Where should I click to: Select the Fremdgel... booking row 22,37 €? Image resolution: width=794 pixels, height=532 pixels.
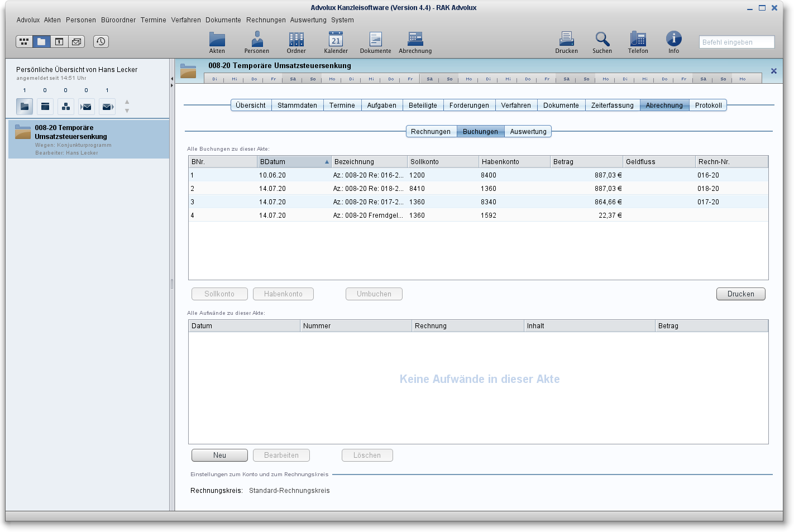[479, 215]
